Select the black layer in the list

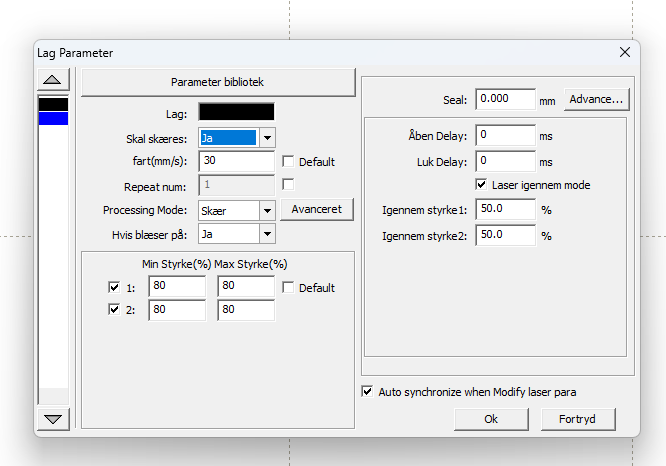pyautogui.click(x=54, y=104)
